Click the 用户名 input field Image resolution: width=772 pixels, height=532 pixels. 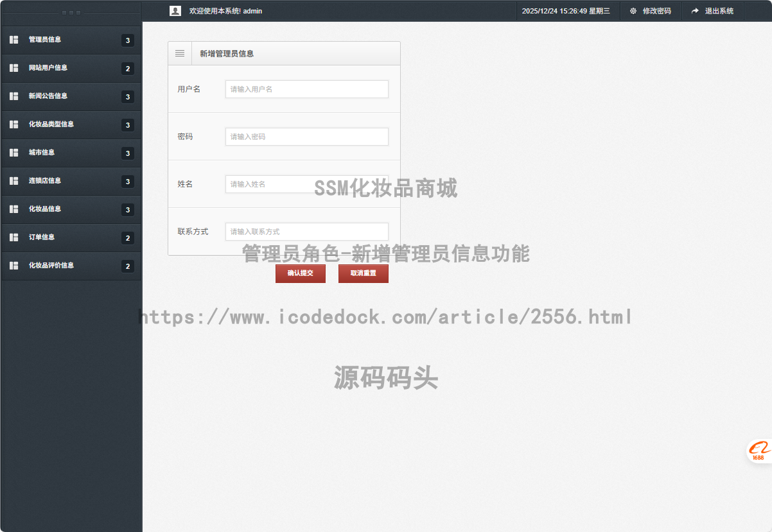[x=306, y=89]
